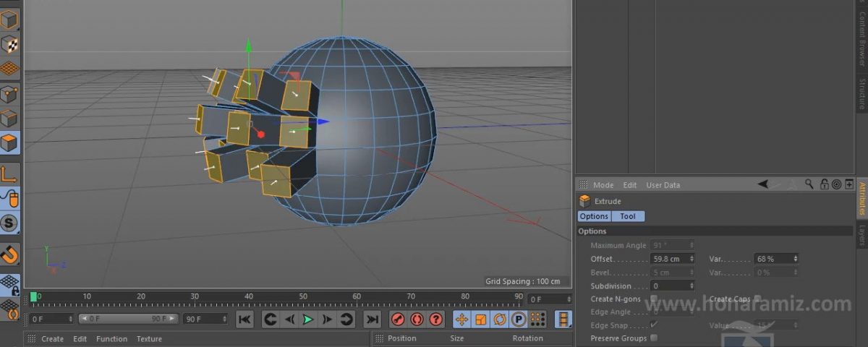Screen dimensions: 868x347
Task: Click the Planar Workplane icon below lock
Action: click(x=9, y=309)
